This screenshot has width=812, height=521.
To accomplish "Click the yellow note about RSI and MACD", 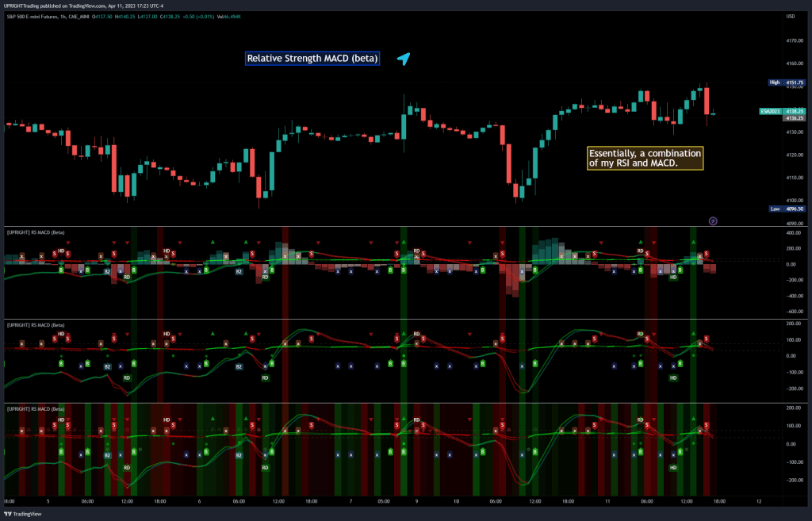I will coord(645,157).
